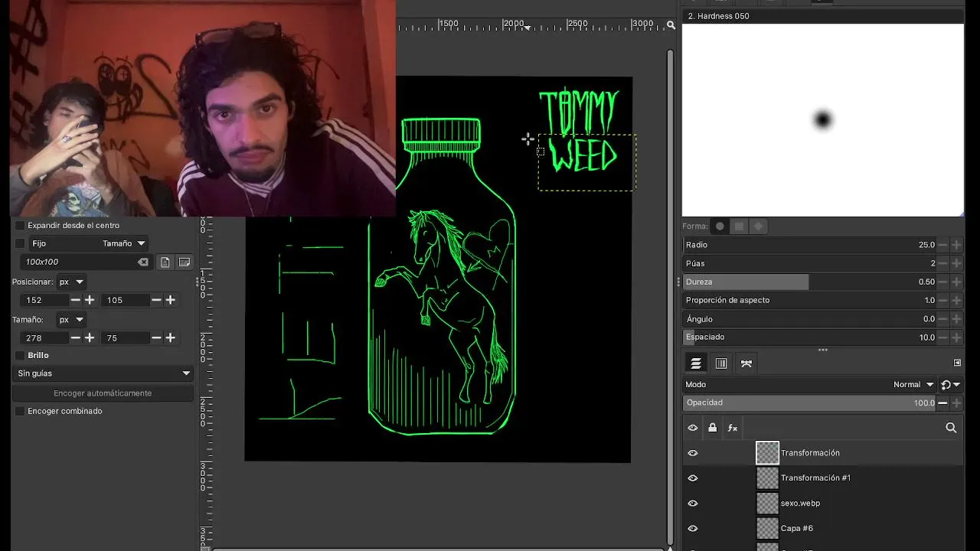Click the layer effects fx column header

pyautogui.click(x=733, y=428)
